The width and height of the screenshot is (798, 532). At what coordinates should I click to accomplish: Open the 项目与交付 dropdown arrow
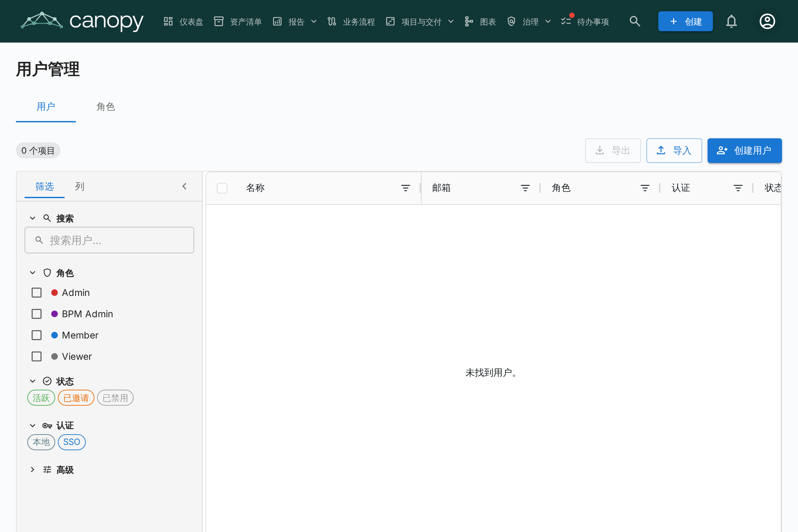[451, 21]
